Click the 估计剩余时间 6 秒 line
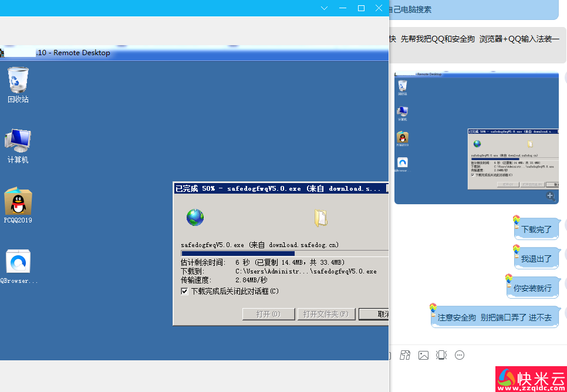Screen dimensions: 567x392 [263, 262]
